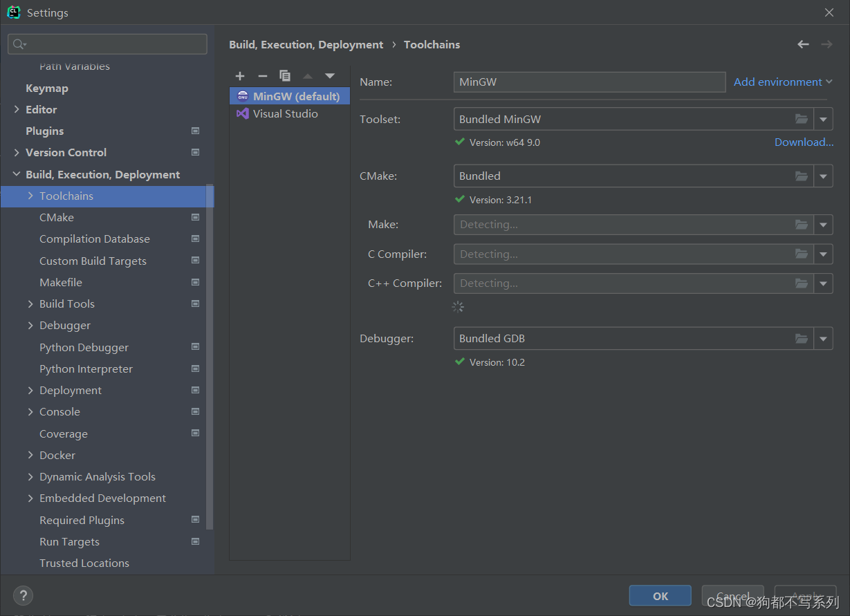Open Dynamic Analysis Tools settings
The image size is (850, 616).
[98, 476]
